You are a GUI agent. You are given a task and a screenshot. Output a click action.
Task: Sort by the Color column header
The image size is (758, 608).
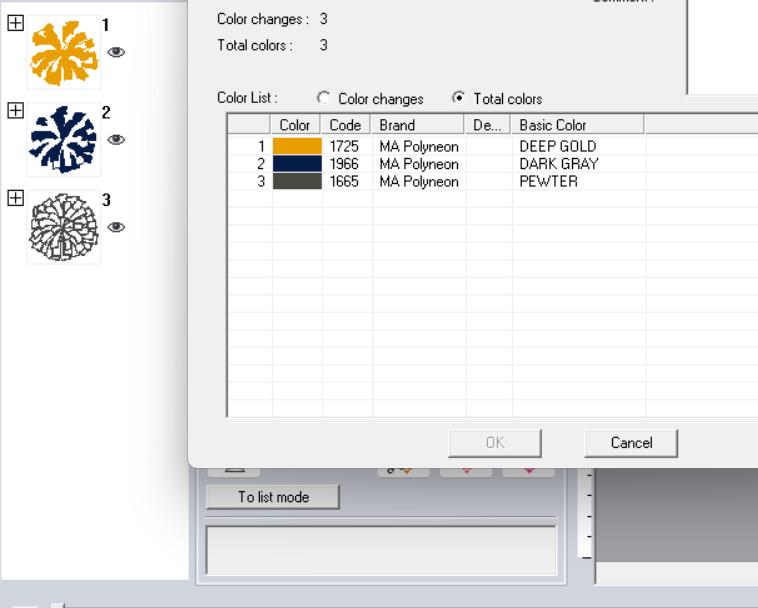click(x=295, y=125)
